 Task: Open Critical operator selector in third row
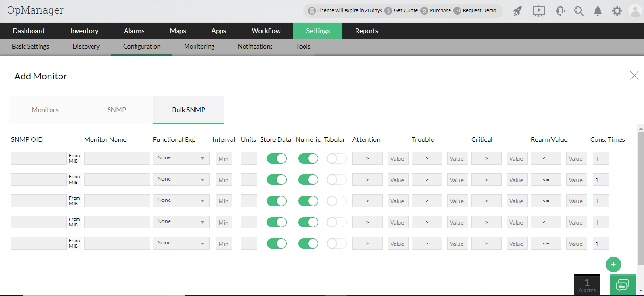pyautogui.click(x=486, y=200)
